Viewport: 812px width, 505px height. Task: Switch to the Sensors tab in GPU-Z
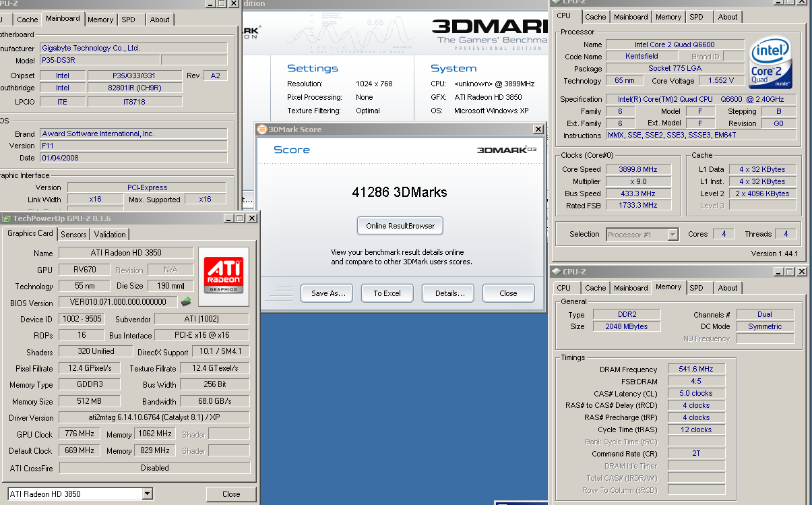click(73, 234)
